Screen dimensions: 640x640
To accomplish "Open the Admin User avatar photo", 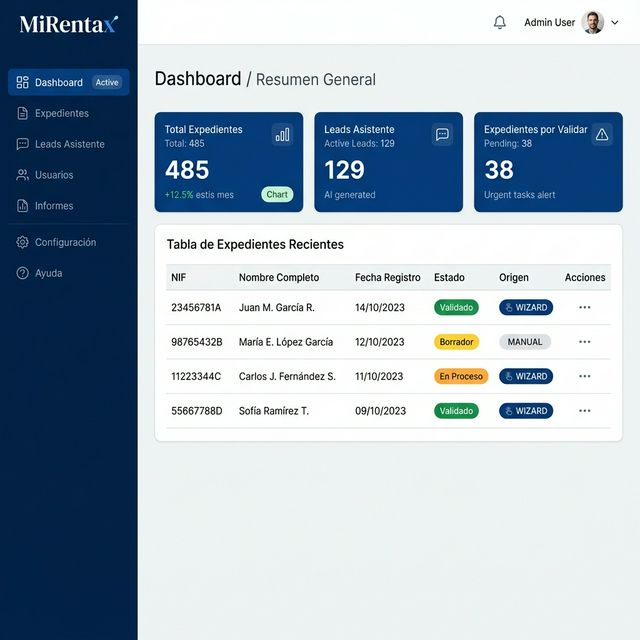I will 593,22.
